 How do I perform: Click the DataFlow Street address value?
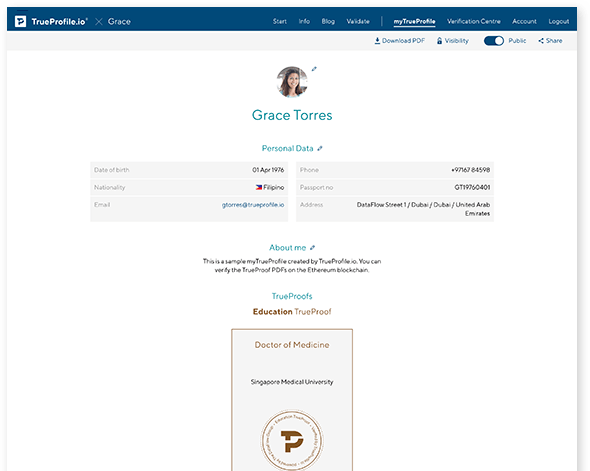pos(423,209)
